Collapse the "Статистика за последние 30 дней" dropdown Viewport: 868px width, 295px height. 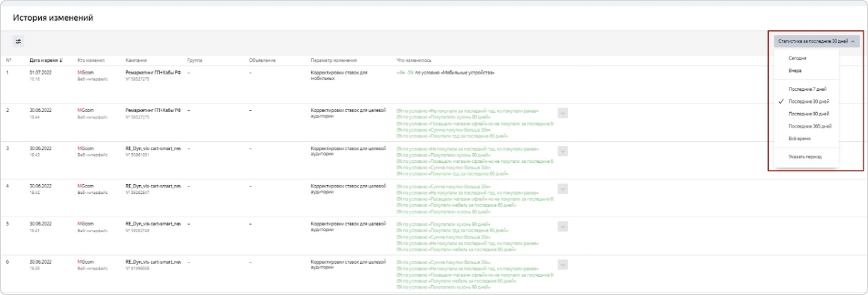click(817, 41)
